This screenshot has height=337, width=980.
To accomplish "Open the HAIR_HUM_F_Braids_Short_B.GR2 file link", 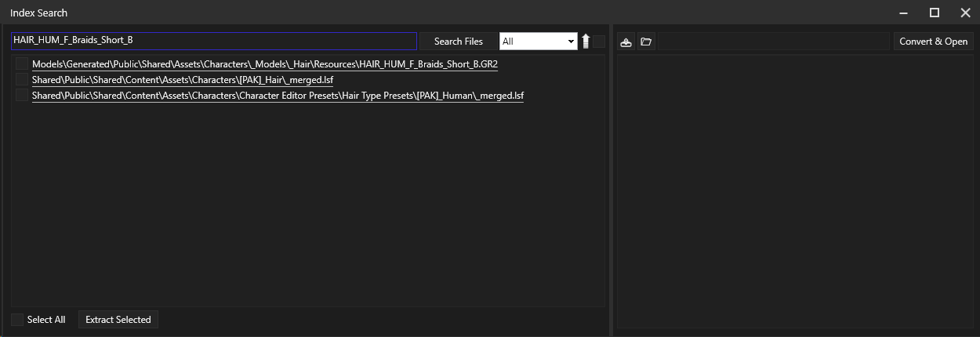I will pos(265,64).
